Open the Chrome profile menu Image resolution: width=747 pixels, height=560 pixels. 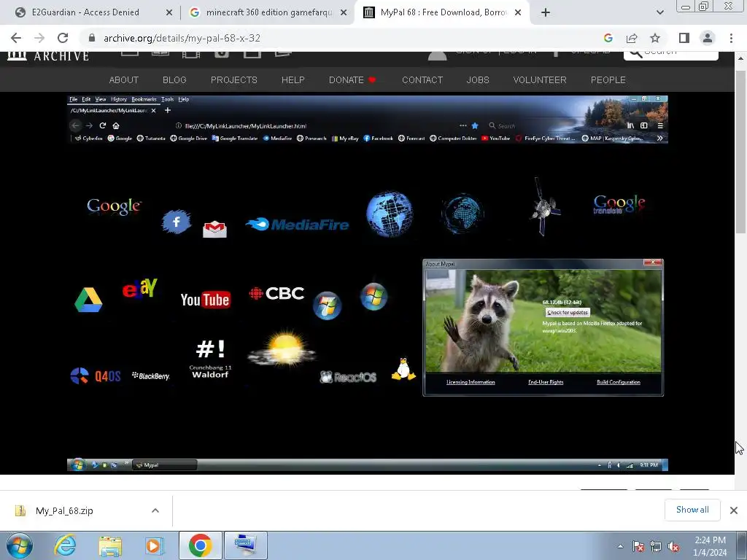click(708, 38)
